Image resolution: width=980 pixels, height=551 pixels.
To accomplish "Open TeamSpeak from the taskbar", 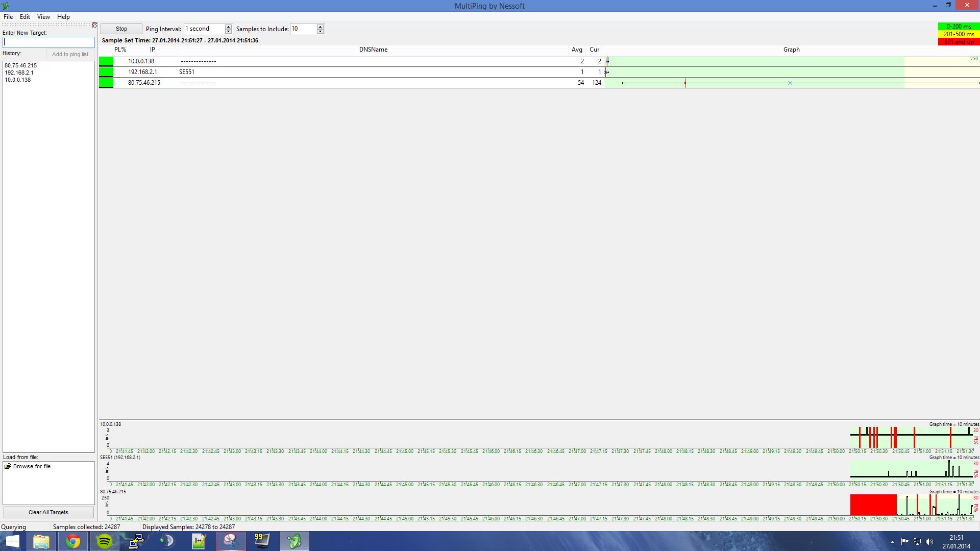I will (167, 541).
